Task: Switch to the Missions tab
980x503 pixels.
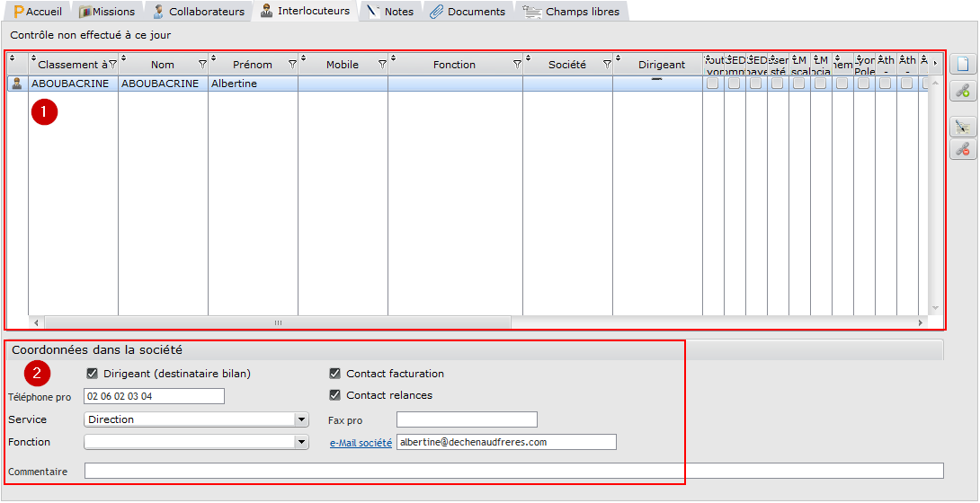Action: coord(106,12)
